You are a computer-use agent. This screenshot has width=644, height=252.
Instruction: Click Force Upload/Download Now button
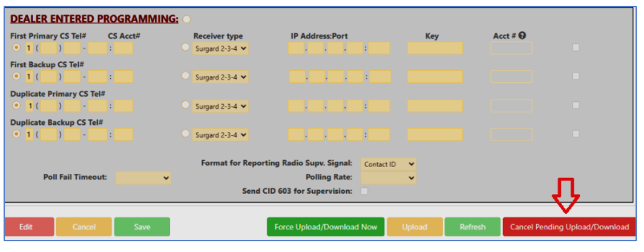tap(326, 227)
